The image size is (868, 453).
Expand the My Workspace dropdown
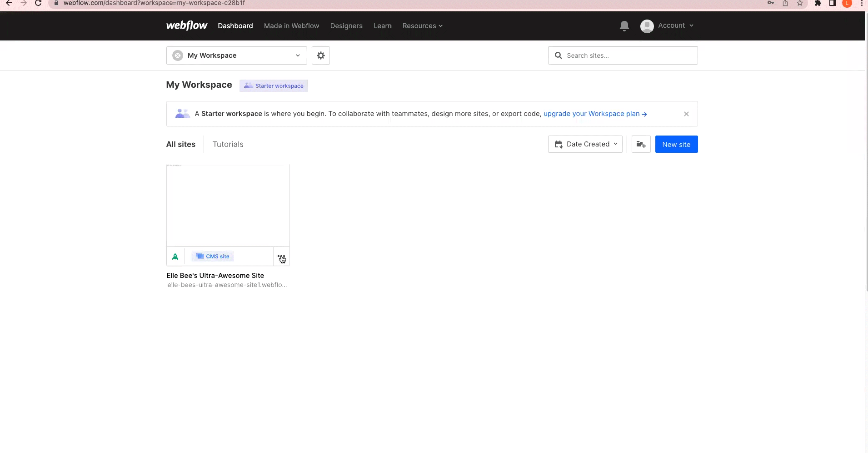click(237, 55)
